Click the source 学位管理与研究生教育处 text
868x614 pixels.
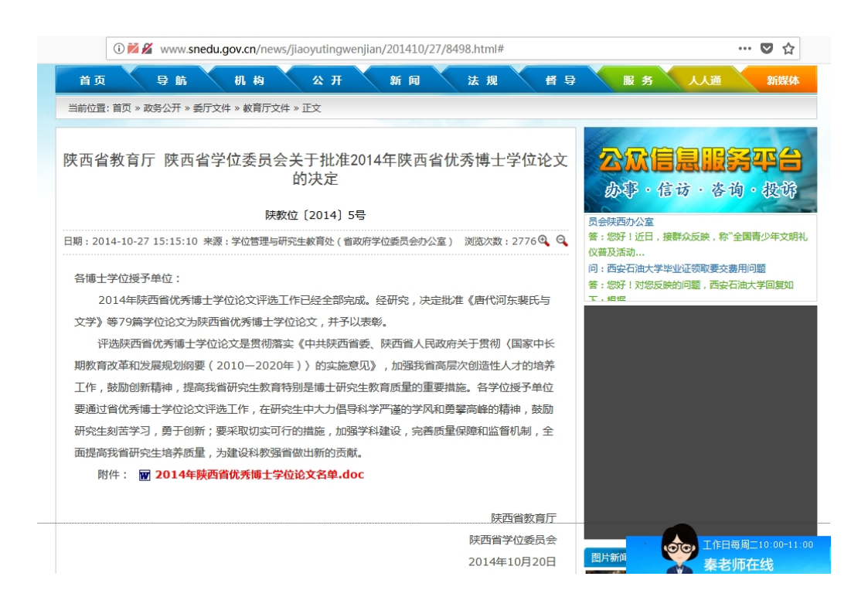[283, 241]
